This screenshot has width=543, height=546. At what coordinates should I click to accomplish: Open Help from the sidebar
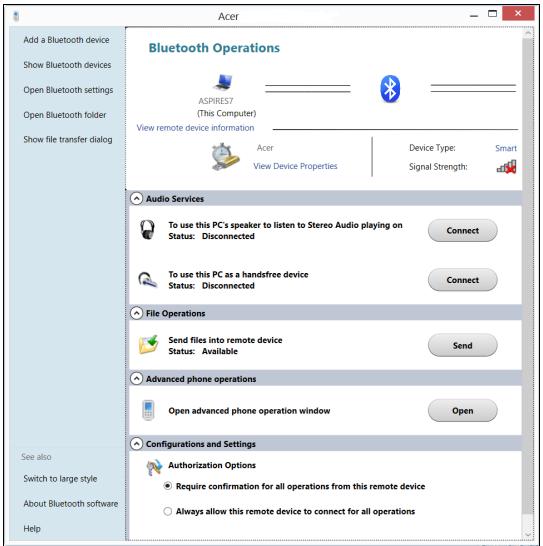pyautogui.click(x=32, y=529)
